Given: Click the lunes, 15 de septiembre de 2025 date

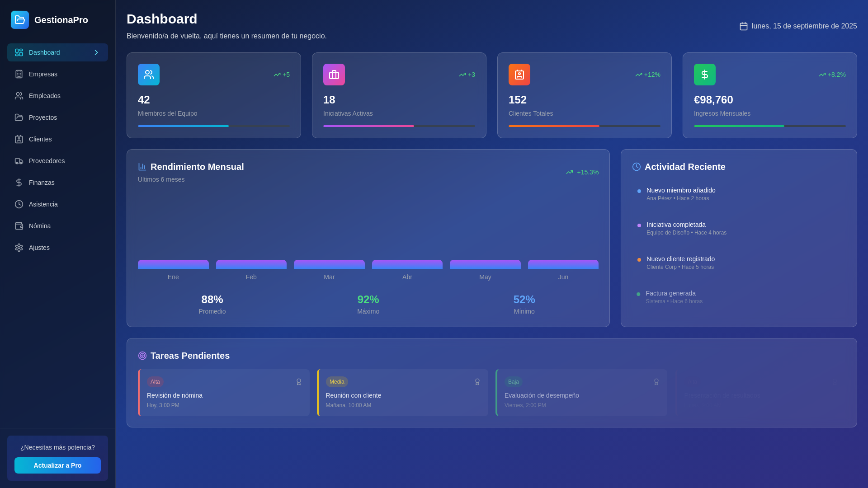Looking at the screenshot, I should (x=804, y=26).
